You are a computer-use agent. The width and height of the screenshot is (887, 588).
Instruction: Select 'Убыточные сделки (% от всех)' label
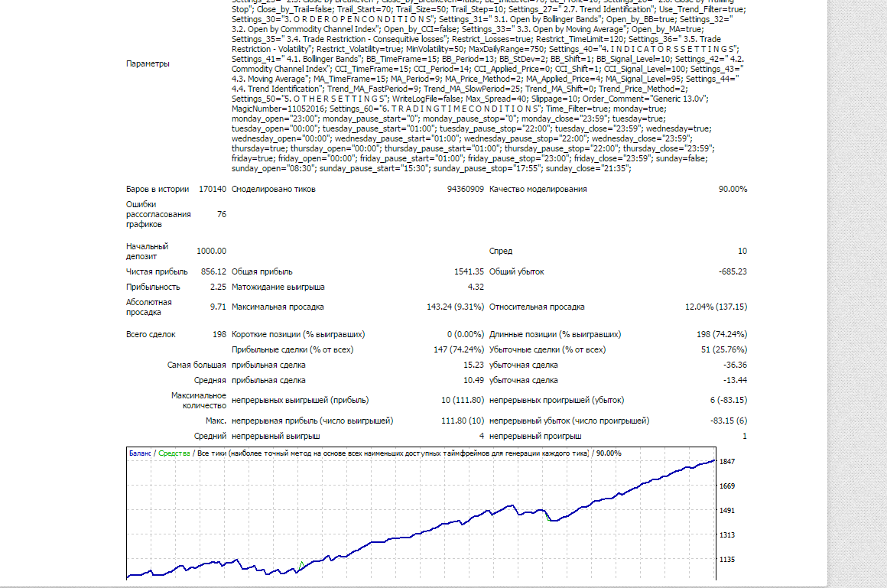click(x=547, y=349)
